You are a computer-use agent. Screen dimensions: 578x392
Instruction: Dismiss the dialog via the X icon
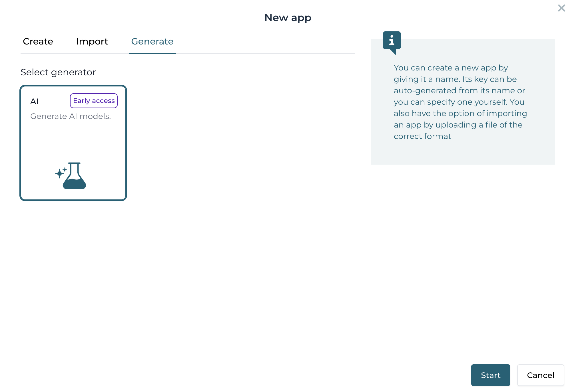tap(561, 8)
